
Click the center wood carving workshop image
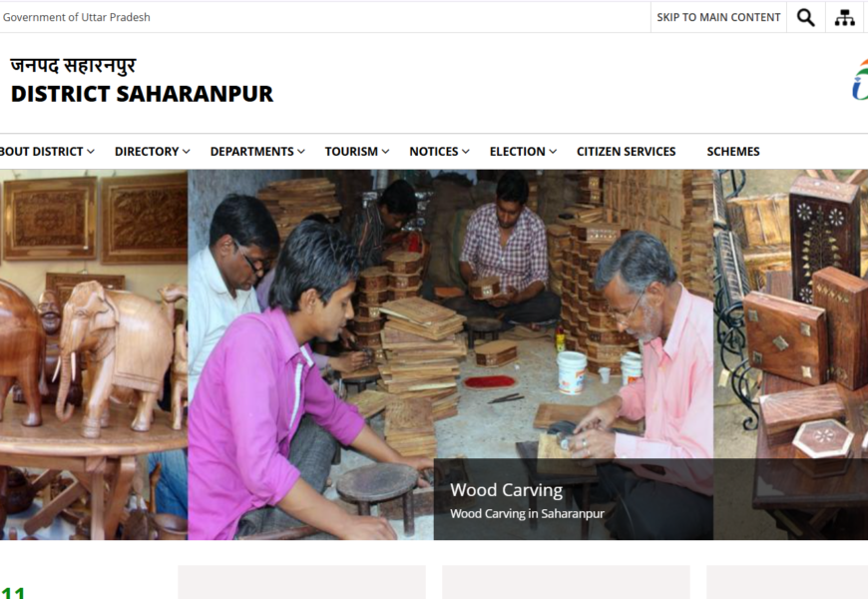tap(450, 313)
